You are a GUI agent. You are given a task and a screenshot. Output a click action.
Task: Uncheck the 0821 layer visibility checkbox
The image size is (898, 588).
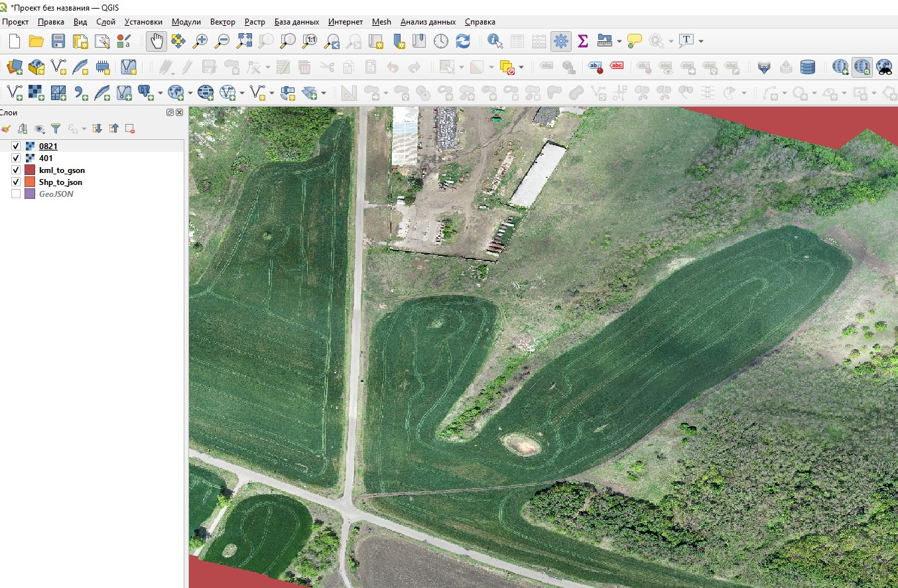[x=16, y=146]
